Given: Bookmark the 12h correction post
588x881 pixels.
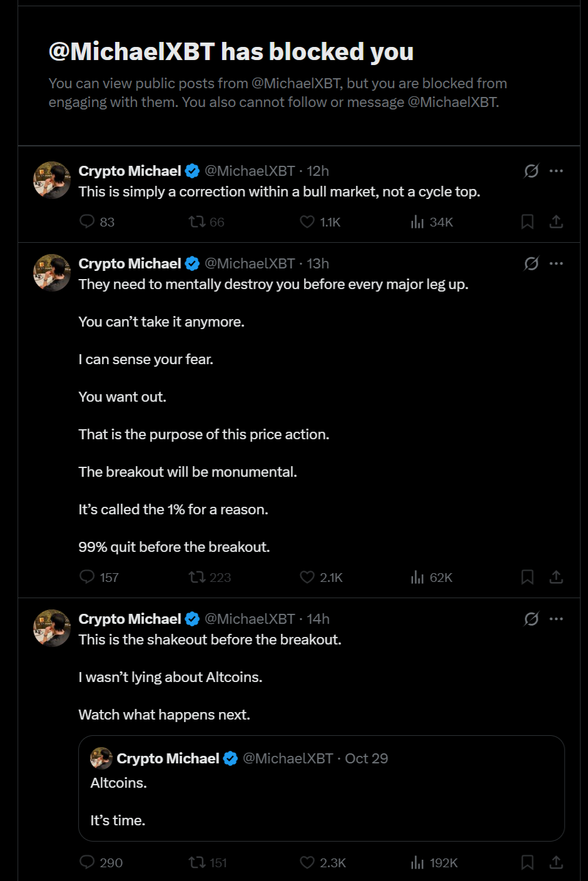Looking at the screenshot, I should [527, 222].
